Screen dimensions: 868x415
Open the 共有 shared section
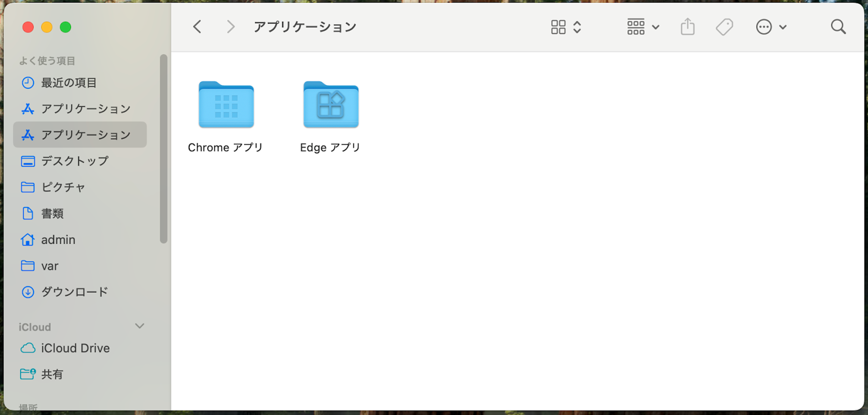tap(52, 374)
